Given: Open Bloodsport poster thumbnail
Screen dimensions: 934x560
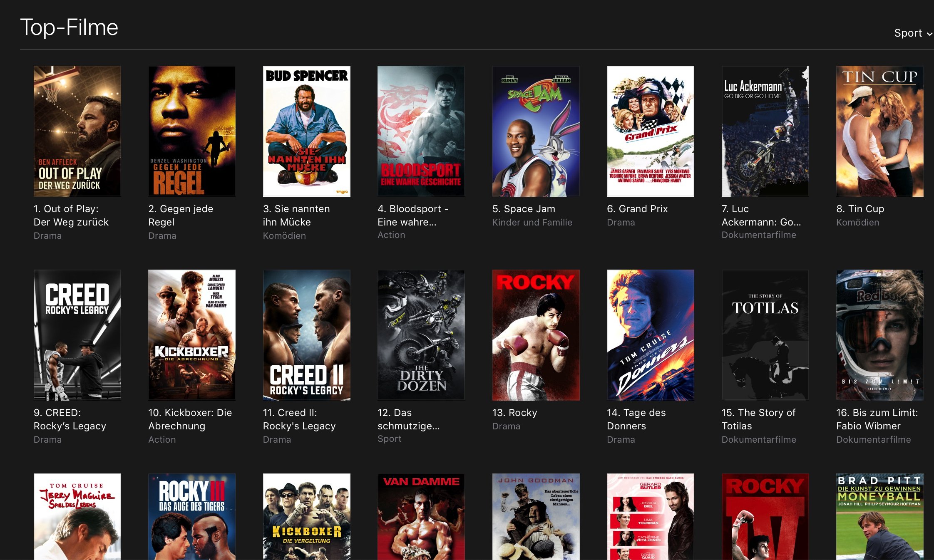Looking at the screenshot, I should click(x=421, y=131).
